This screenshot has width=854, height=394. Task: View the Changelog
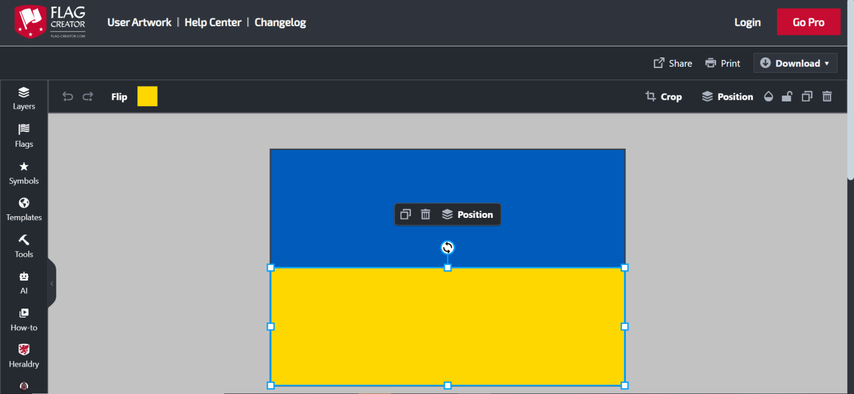click(x=280, y=22)
